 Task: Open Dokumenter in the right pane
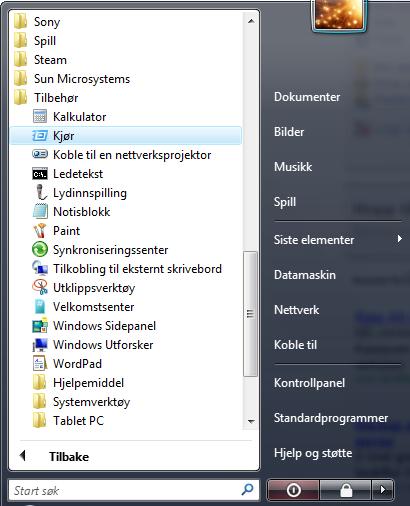(307, 97)
